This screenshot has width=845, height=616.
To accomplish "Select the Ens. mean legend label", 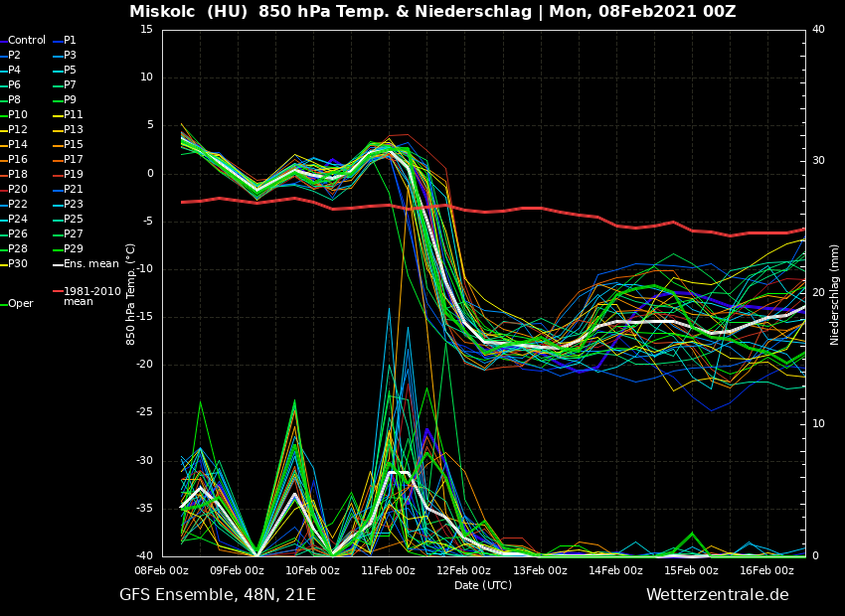I will [90, 264].
